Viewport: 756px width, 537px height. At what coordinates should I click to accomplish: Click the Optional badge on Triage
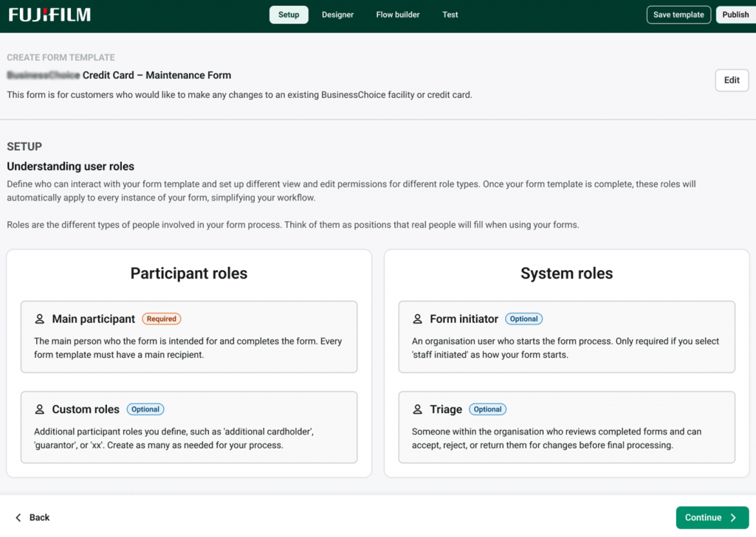[x=487, y=409]
